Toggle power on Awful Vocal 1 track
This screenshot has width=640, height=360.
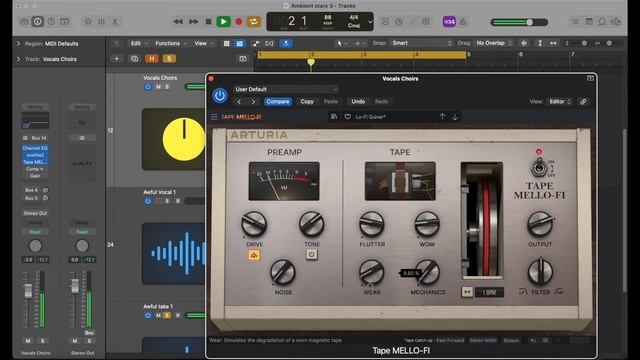[x=148, y=201]
